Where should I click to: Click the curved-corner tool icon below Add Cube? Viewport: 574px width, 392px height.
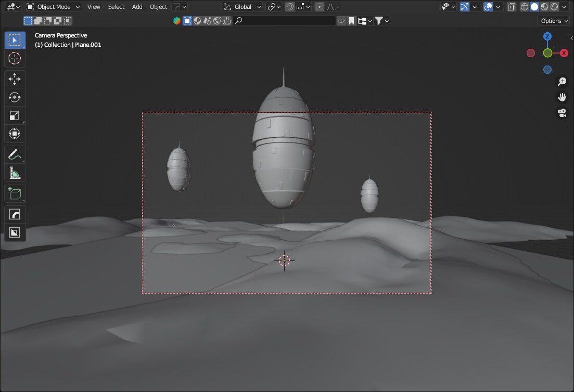point(15,214)
